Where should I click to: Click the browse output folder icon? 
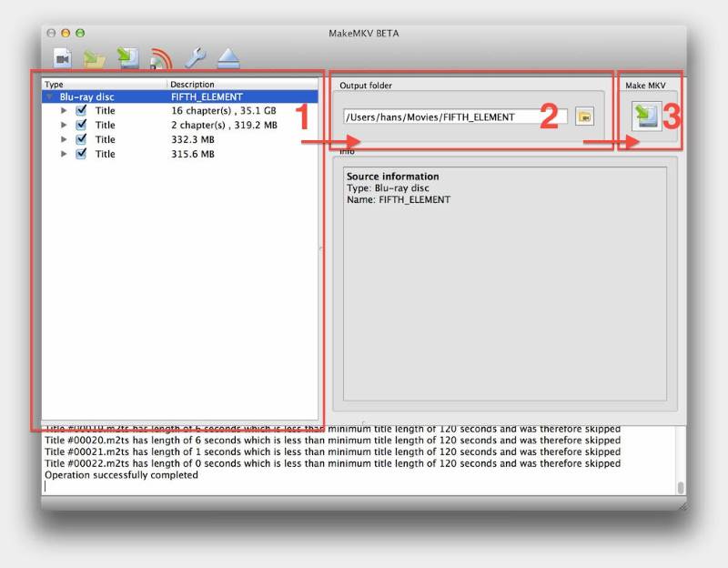[584, 117]
